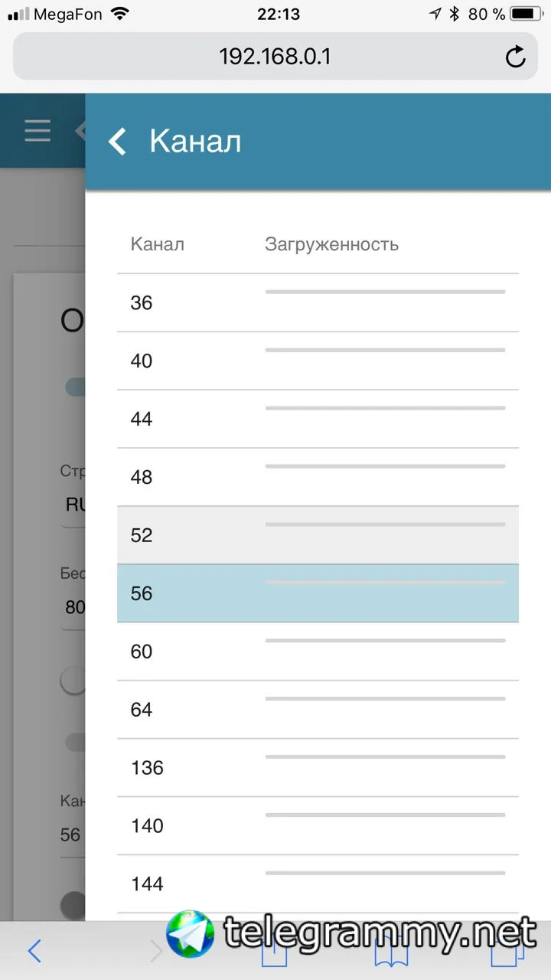This screenshot has height=980, width=551.
Task: Select channel 40 from the list
Action: [318, 361]
